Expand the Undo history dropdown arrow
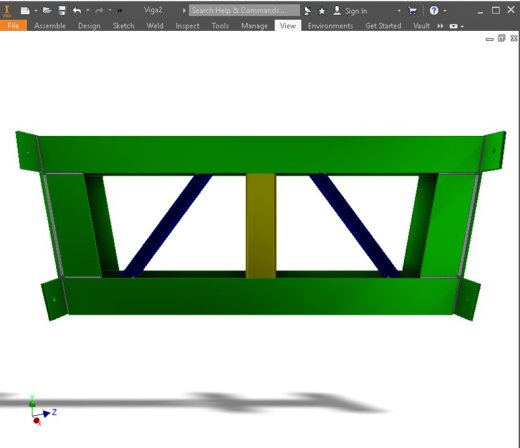Image resolution: width=520 pixels, height=448 pixels. pyautogui.click(x=88, y=11)
